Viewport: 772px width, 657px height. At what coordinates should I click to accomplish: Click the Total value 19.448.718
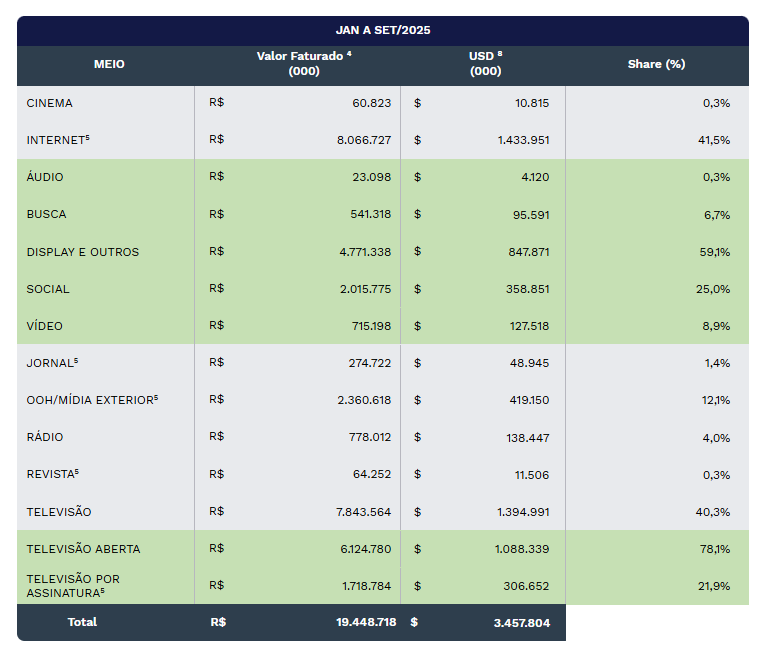(x=366, y=622)
